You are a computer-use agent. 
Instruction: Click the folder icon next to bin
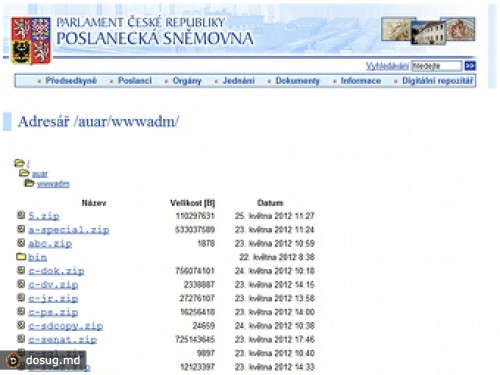[21, 256]
